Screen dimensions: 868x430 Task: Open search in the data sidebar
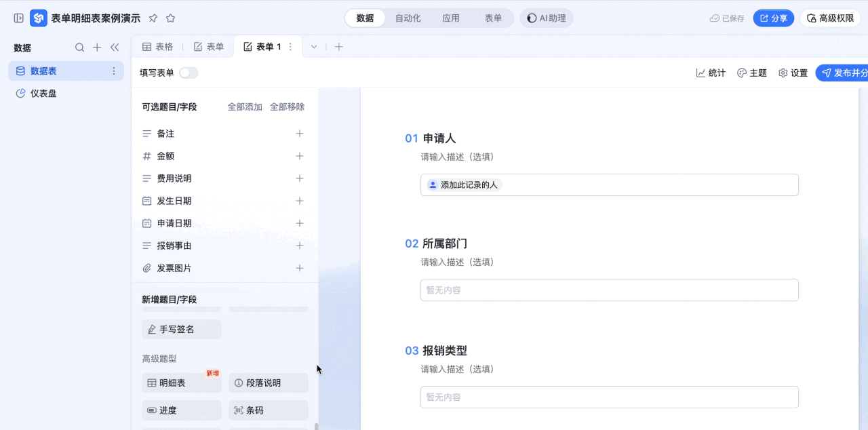(79, 47)
